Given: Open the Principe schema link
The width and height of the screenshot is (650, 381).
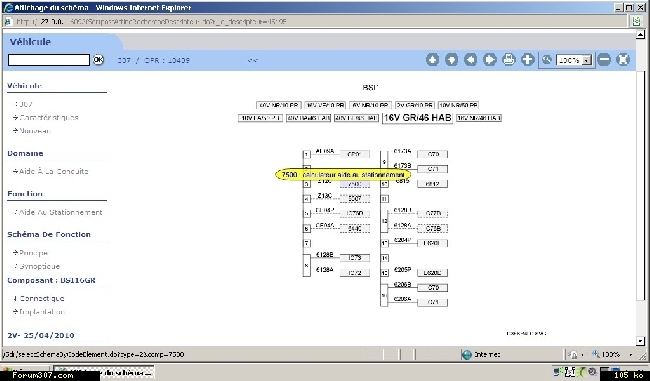Looking at the screenshot, I should (x=31, y=253).
